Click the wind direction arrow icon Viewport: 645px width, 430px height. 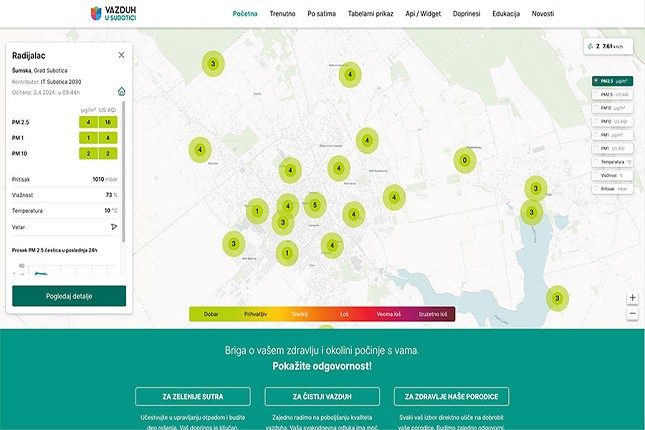[114, 226]
